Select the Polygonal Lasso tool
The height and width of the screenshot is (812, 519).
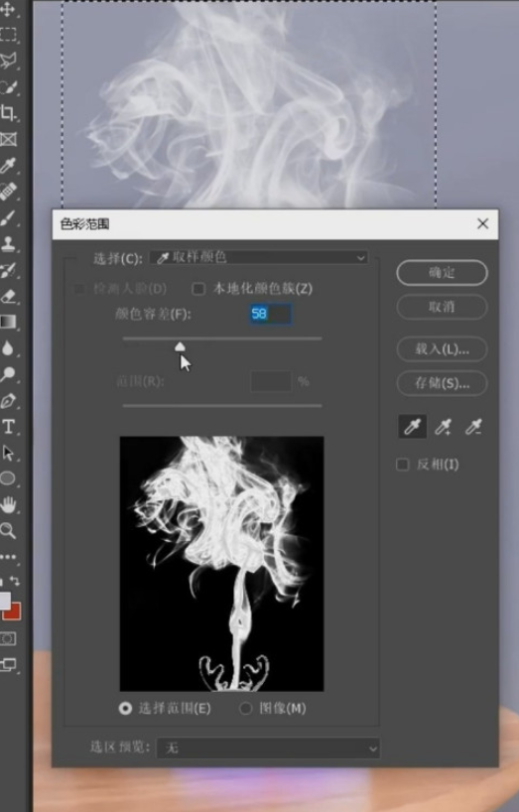pos(8,61)
